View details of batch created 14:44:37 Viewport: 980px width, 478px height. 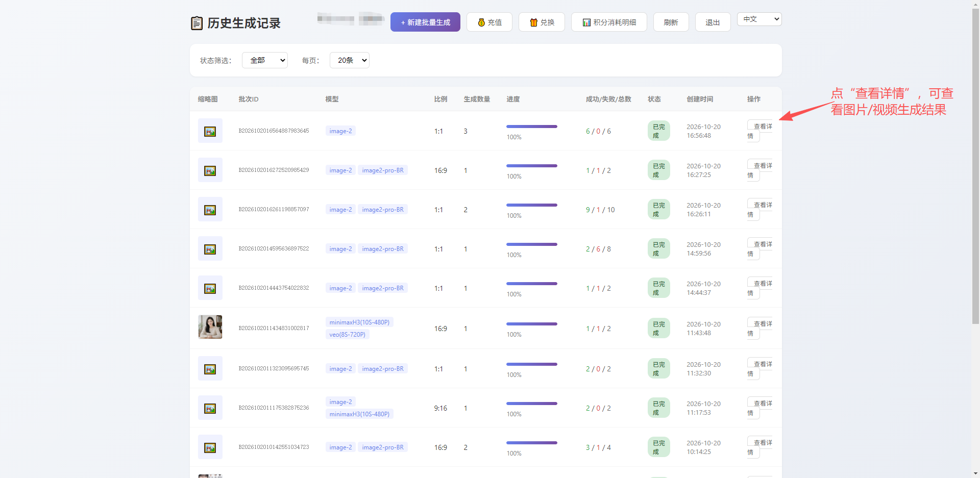click(x=759, y=288)
